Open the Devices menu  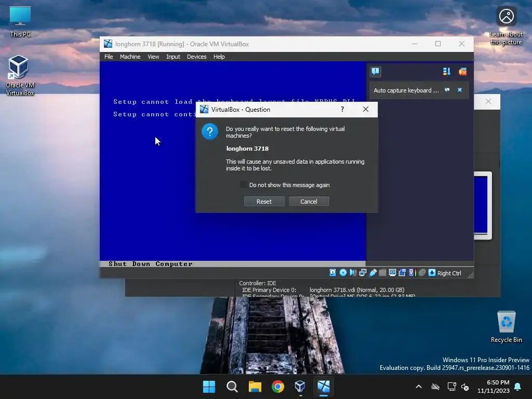tap(196, 57)
